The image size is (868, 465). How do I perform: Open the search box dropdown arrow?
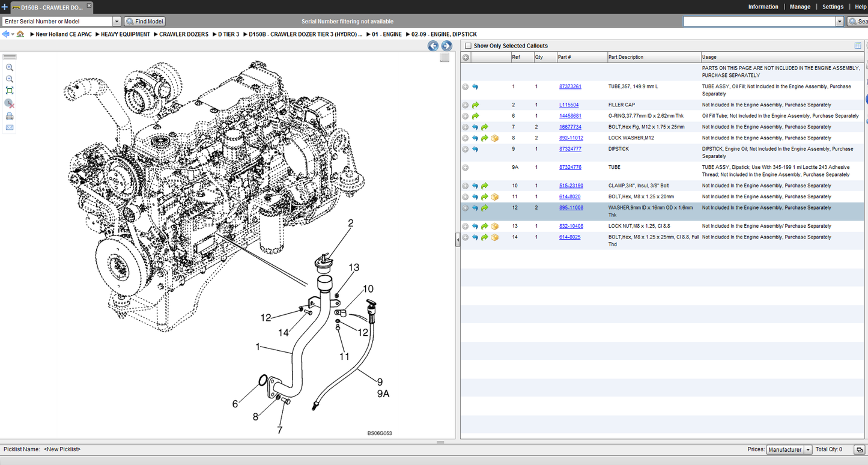coord(840,22)
